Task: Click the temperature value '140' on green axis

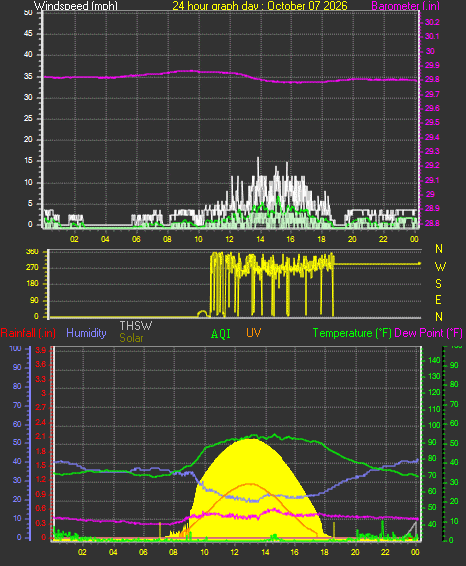Action: point(434,360)
